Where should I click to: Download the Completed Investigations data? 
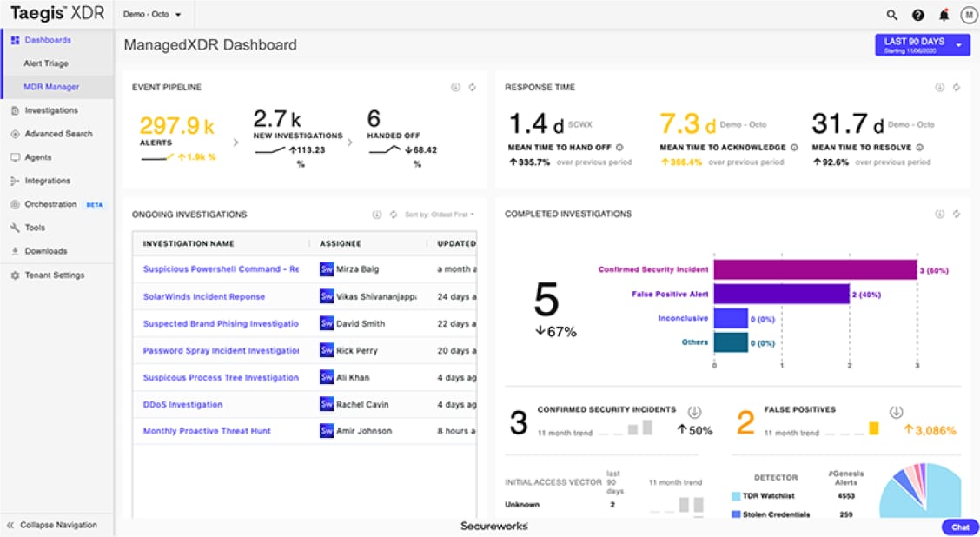pos(939,214)
